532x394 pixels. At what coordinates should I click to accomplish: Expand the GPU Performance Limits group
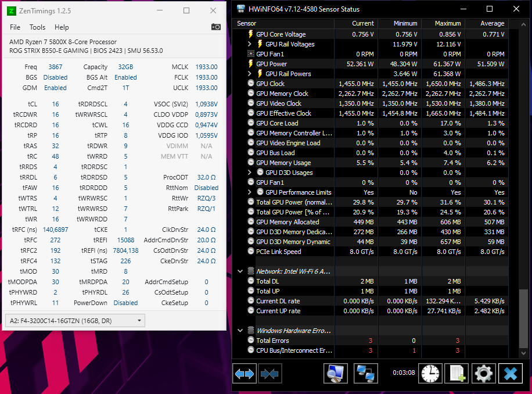tap(250, 192)
